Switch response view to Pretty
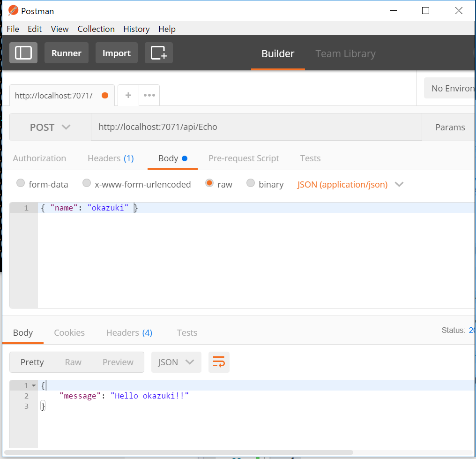 [32, 362]
